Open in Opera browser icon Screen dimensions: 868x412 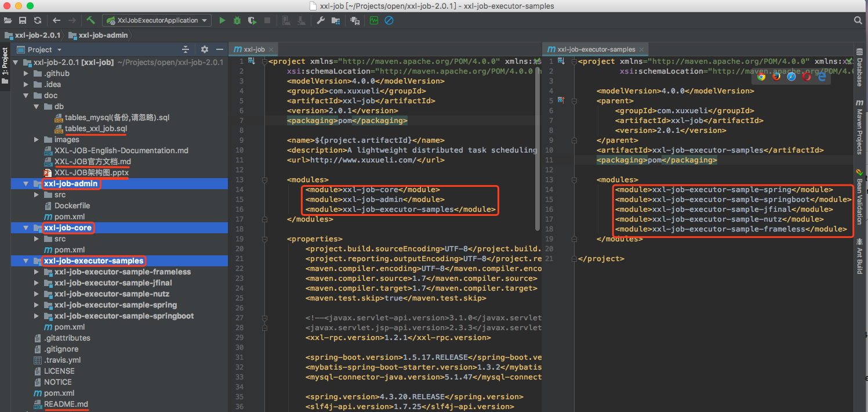click(x=807, y=76)
